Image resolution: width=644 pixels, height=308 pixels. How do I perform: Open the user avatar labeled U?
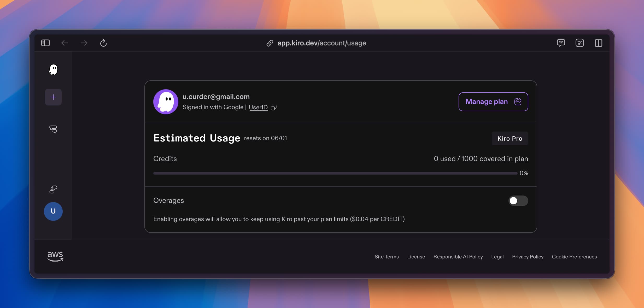pyautogui.click(x=53, y=211)
